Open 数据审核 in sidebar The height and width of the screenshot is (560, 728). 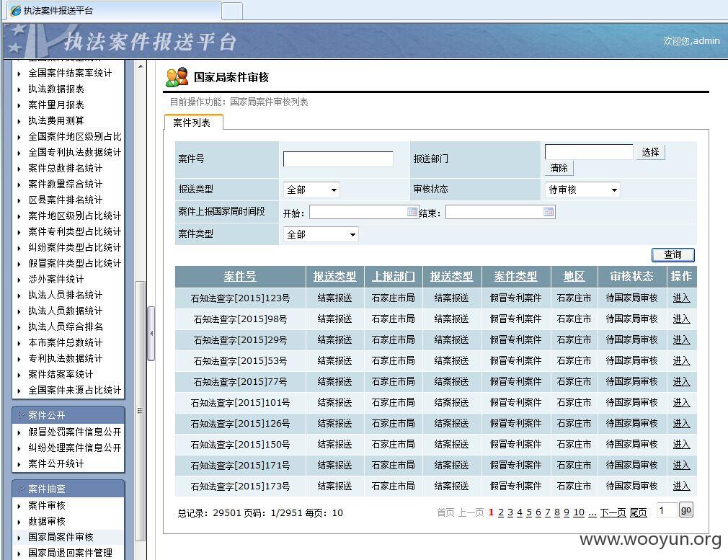pyautogui.click(x=47, y=521)
